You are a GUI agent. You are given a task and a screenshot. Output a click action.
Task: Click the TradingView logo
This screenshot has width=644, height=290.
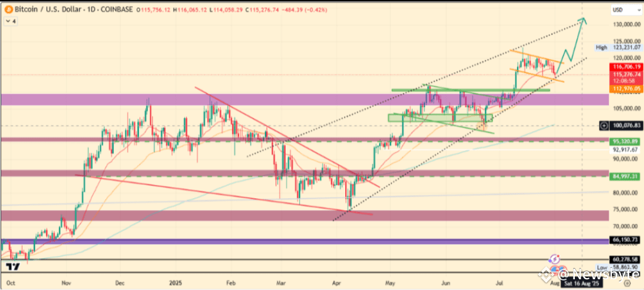(x=13, y=267)
